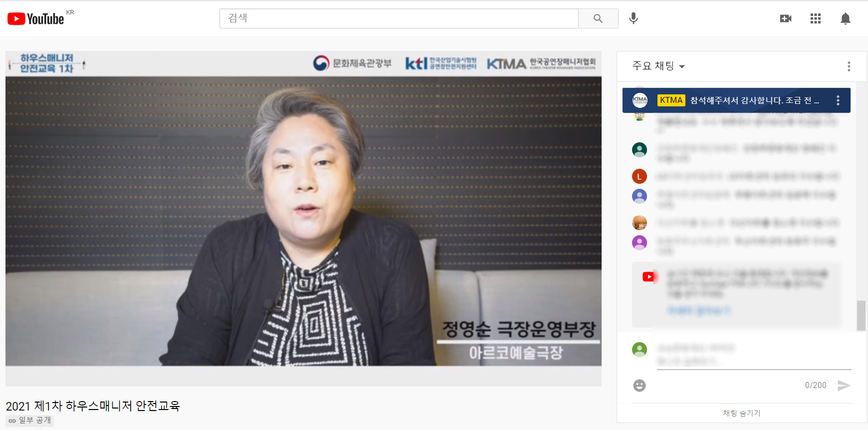Image resolution: width=868 pixels, height=430 pixels.
Task: Open options on pinned KTMA message
Action: 838,100
